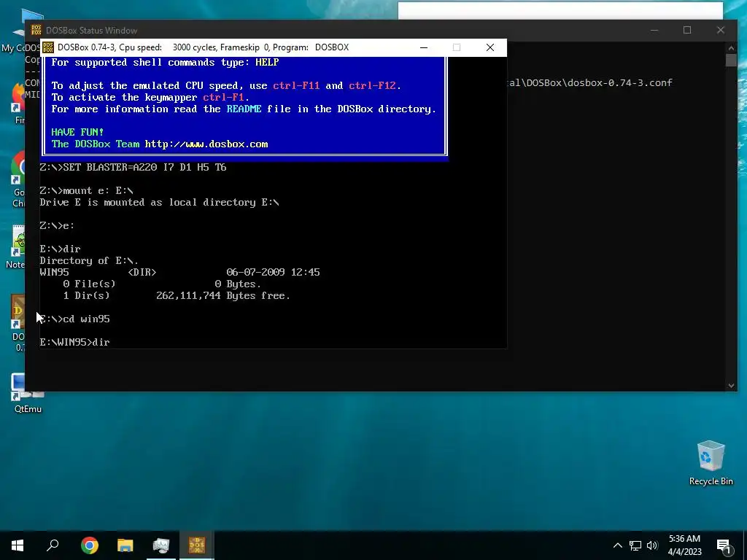
Task: Click the http://www.dosbox.com text
Action: 206,144
